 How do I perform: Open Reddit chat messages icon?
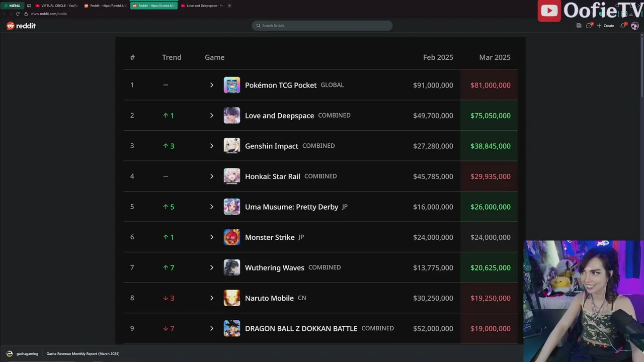589,26
